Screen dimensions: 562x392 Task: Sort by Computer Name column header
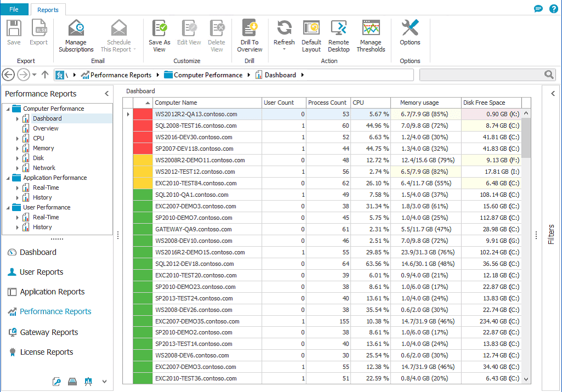tap(207, 103)
